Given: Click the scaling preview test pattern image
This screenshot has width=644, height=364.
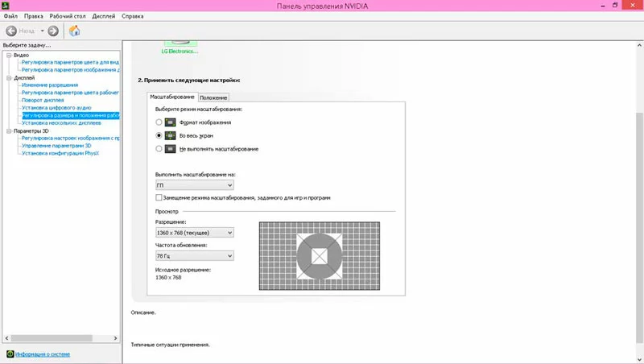Looking at the screenshot, I should click(320, 256).
